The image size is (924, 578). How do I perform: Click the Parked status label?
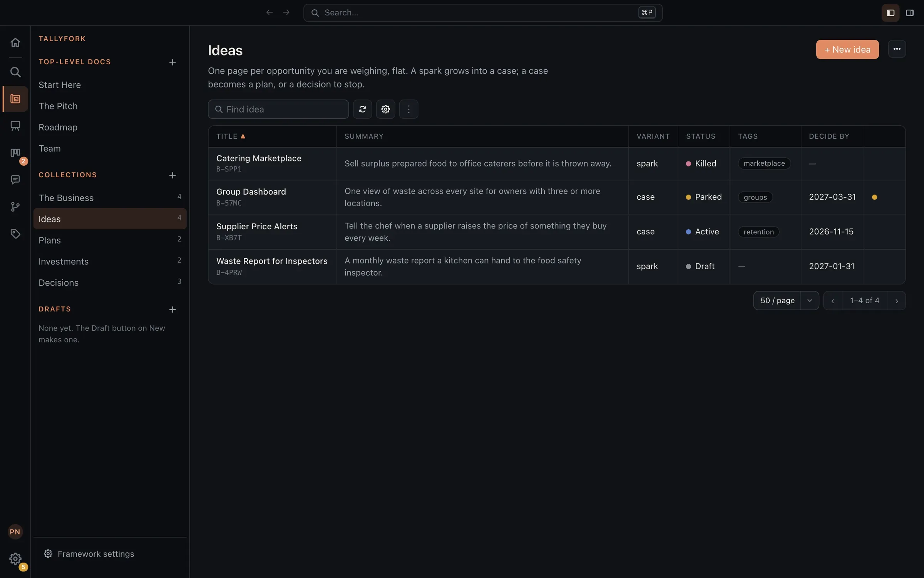coord(708,197)
